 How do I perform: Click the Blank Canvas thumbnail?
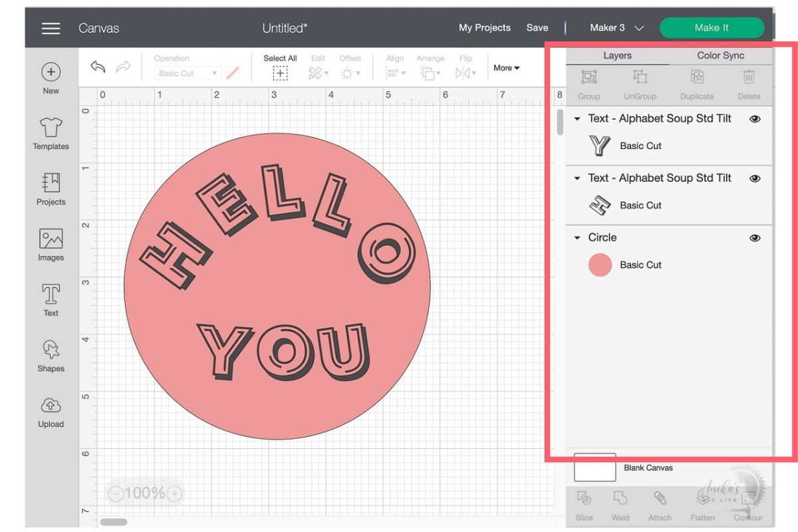pyautogui.click(x=595, y=467)
